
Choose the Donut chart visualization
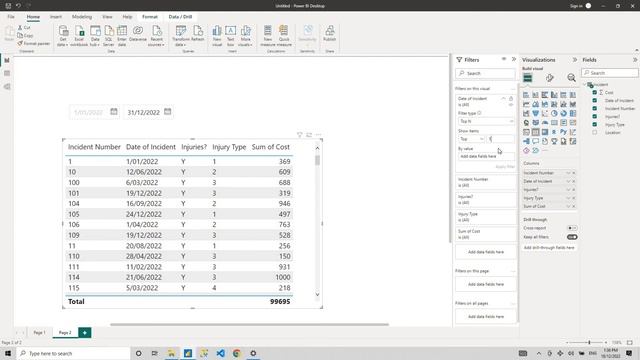click(563, 113)
